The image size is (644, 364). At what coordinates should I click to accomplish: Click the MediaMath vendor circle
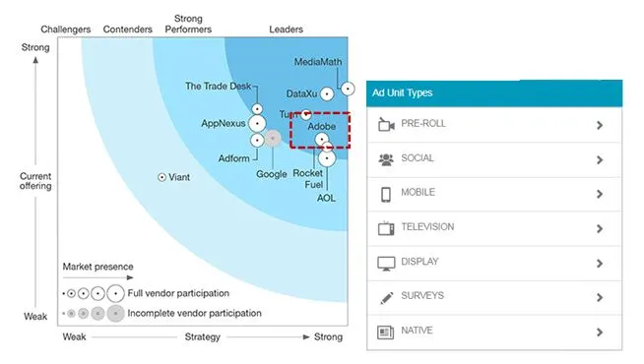pos(348,89)
